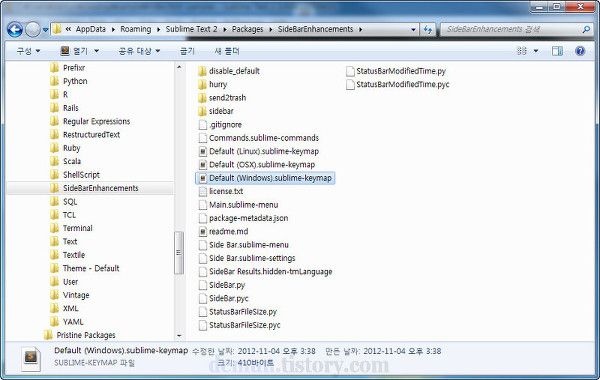This screenshot has width=600, height=380.
Task: Click the Roaming breadcrumb segment
Action: pyautogui.click(x=135, y=29)
